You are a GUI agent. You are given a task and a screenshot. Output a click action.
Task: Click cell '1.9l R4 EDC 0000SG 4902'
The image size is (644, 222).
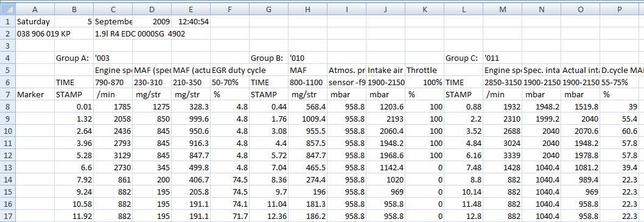click(x=140, y=34)
